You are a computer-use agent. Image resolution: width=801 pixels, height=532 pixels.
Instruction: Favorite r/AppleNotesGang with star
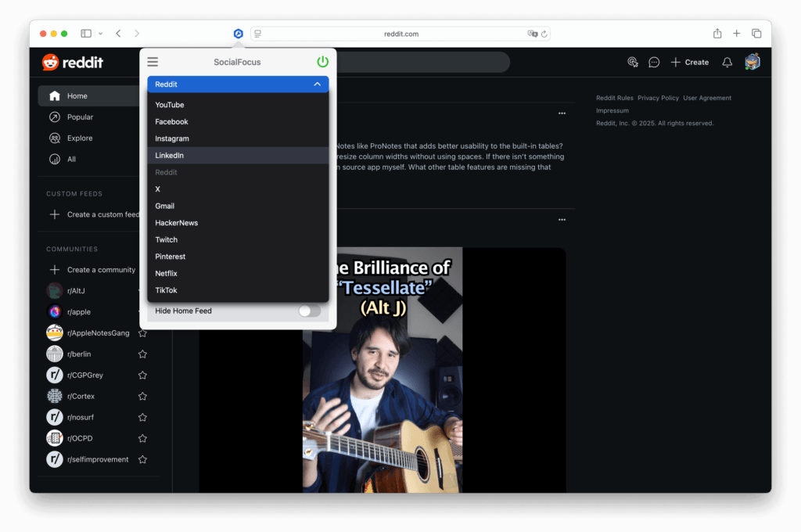point(142,333)
